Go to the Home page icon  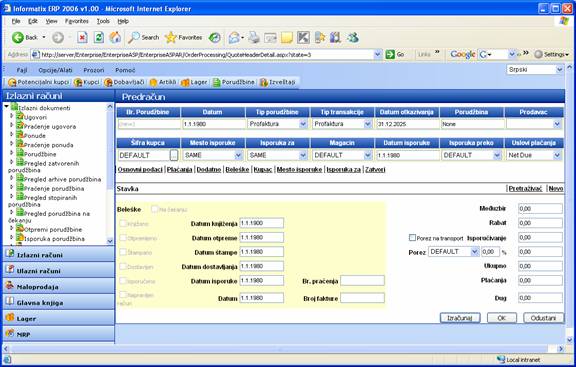click(115, 37)
